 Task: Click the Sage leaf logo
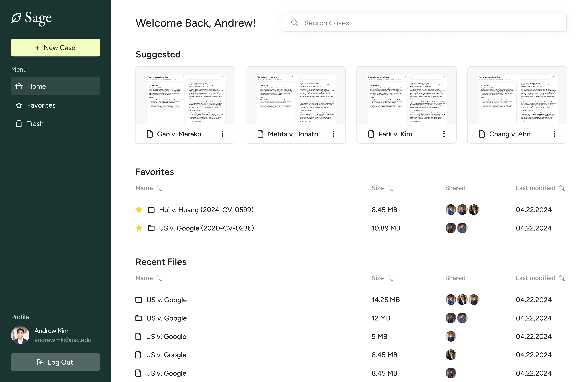coord(16,18)
